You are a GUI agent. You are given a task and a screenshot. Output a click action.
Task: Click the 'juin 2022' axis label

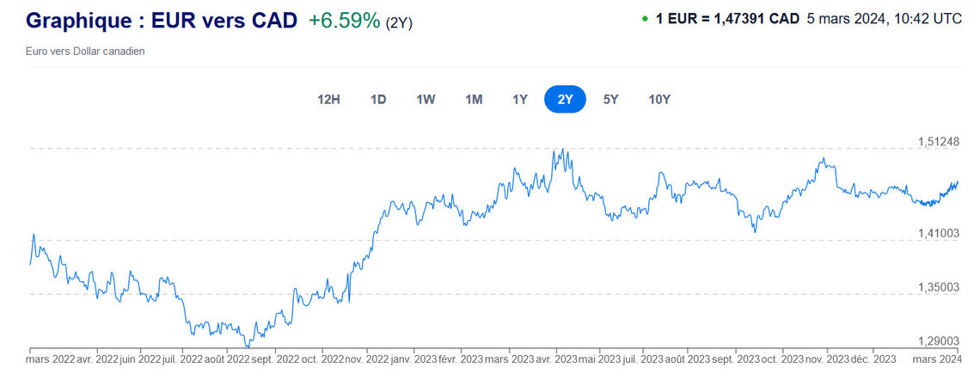click(140, 359)
